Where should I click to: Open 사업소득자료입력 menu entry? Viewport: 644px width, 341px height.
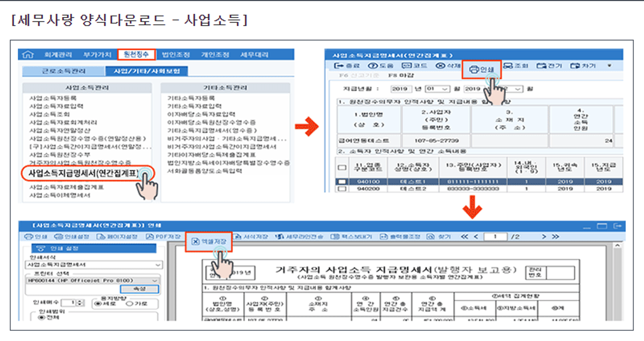coord(56,106)
